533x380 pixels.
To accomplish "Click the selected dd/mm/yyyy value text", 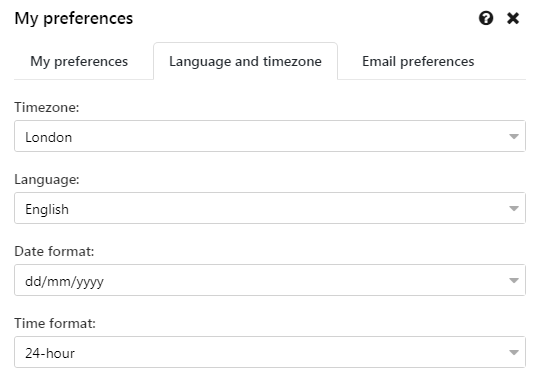I will [64, 282].
